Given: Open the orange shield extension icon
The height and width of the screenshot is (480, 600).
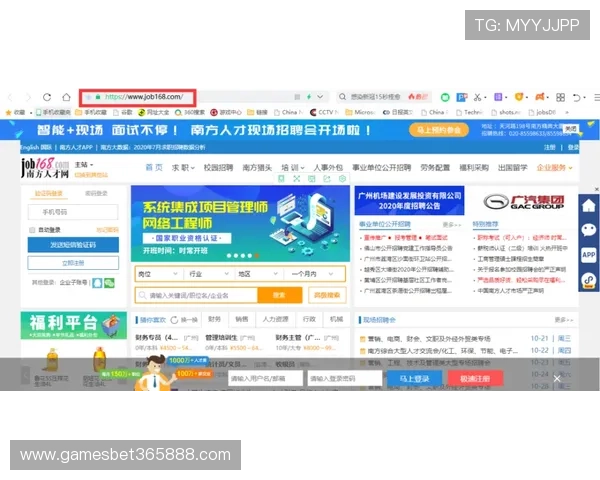Looking at the screenshot, I should pos(518,97).
